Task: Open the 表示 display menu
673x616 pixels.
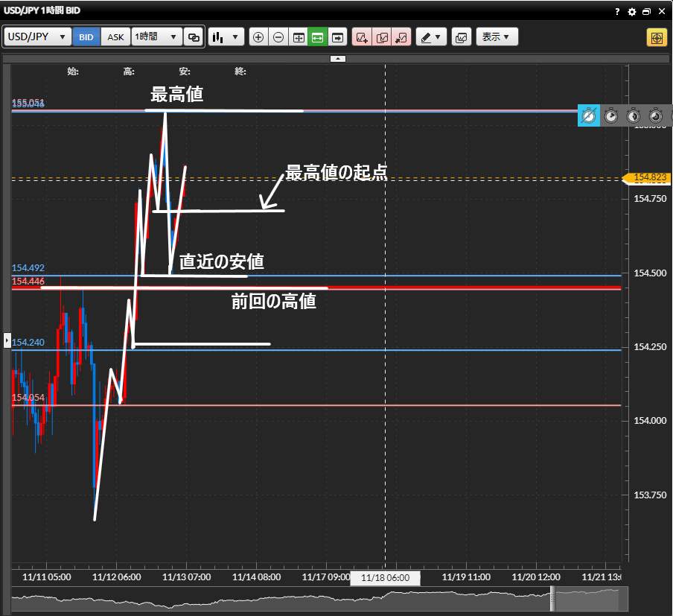Action: tap(496, 37)
